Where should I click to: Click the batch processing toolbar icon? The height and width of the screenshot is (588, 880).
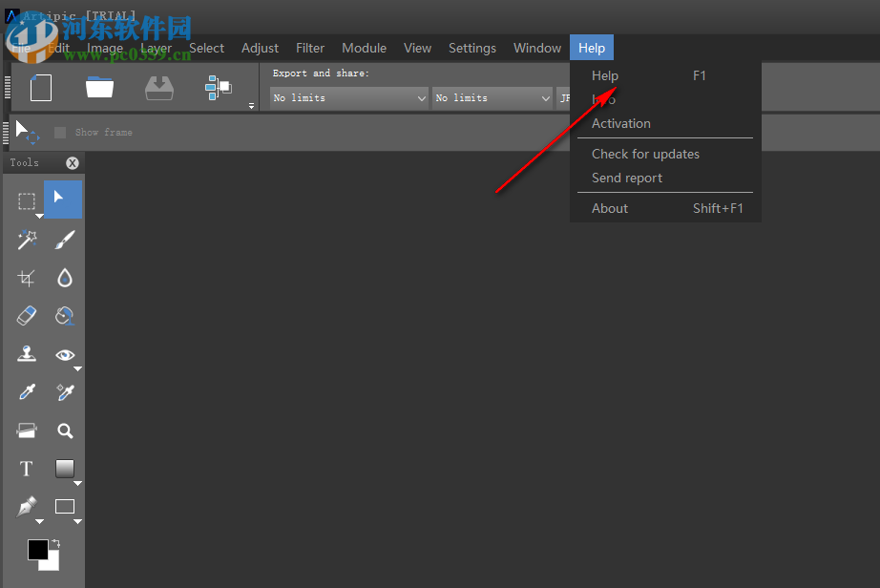click(x=219, y=88)
